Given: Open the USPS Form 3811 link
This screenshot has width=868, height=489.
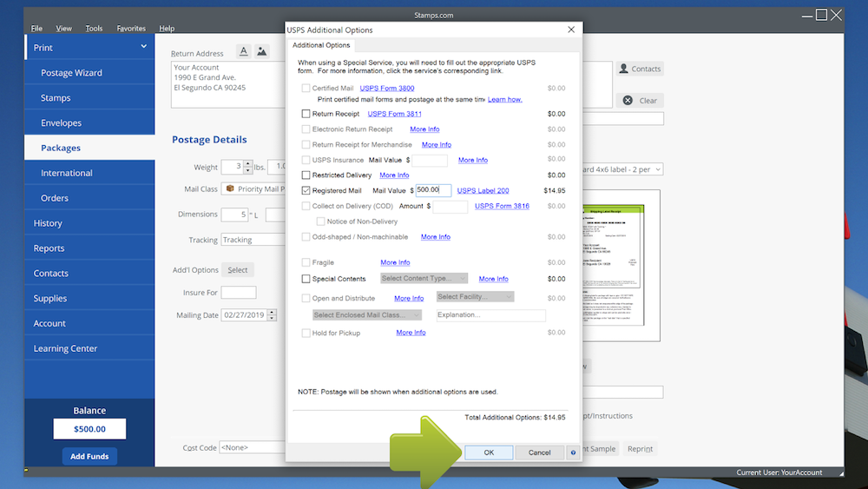Looking at the screenshot, I should (x=395, y=114).
